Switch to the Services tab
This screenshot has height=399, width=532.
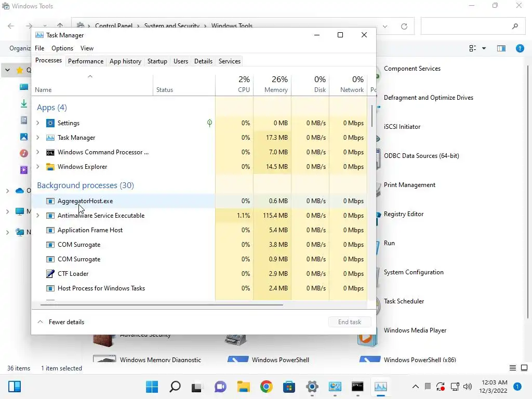pyautogui.click(x=229, y=61)
